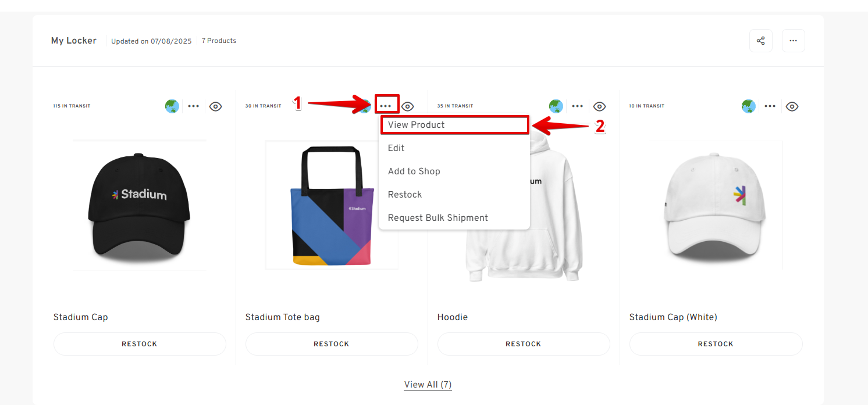Click the globe icon on Stadium Cap card
The width and height of the screenshot is (868, 405).
click(x=172, y=106)
